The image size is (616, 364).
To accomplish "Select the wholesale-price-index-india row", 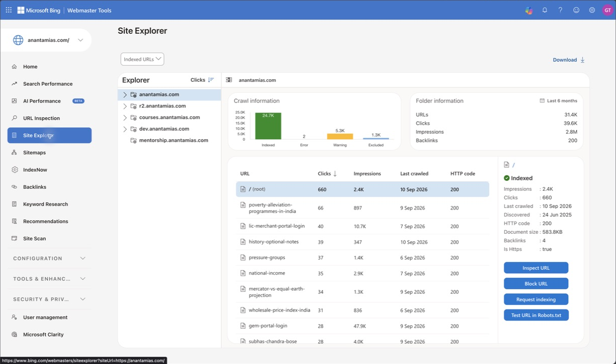I will [362, 310].
